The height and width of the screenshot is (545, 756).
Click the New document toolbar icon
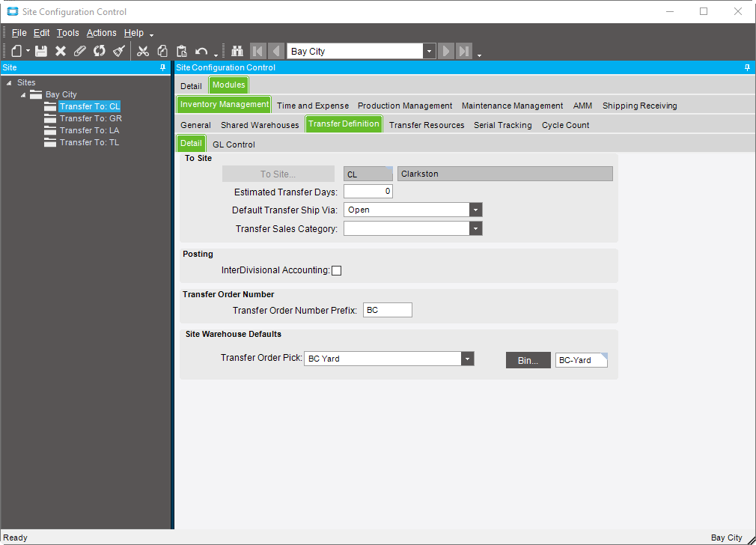coord(16,51)
